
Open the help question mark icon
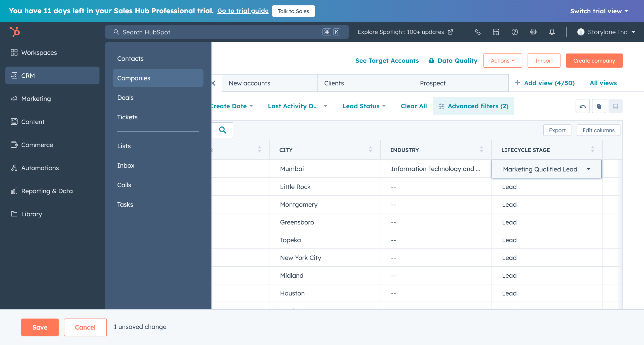coord(515,32)
